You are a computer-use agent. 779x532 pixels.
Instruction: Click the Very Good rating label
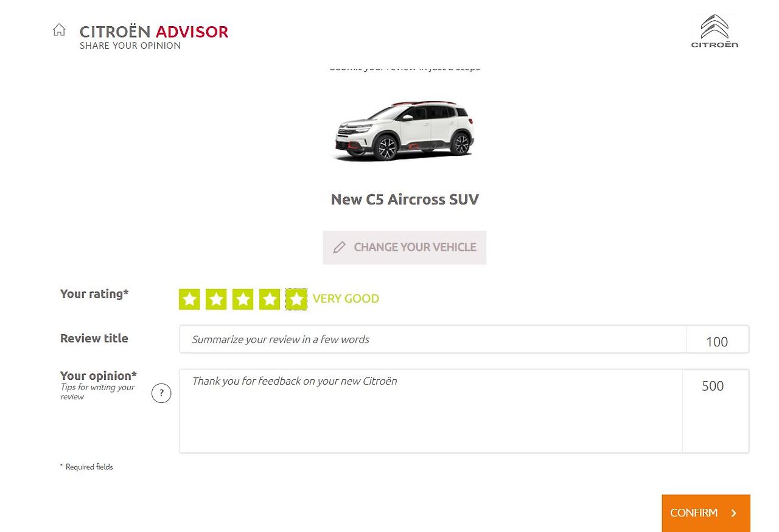point(346,299)
